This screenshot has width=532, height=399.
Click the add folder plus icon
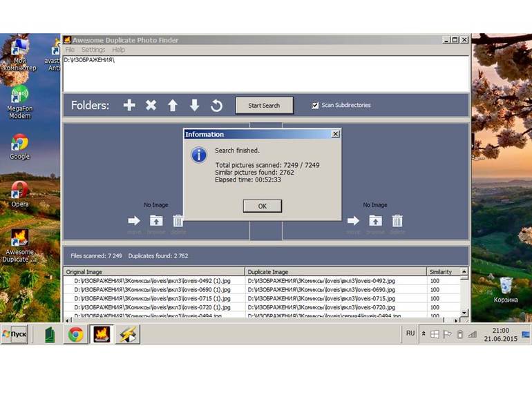click(129, 106)
